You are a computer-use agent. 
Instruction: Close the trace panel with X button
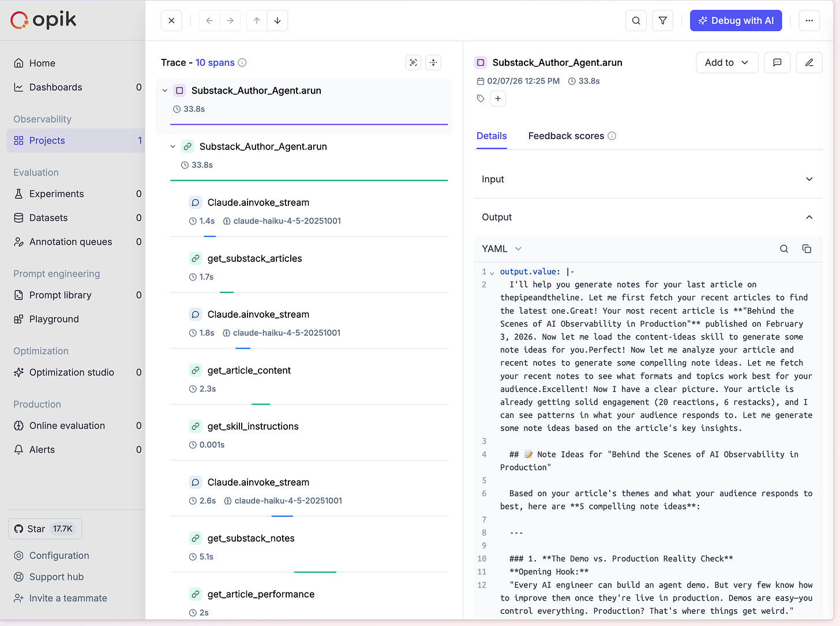point(171,21)
